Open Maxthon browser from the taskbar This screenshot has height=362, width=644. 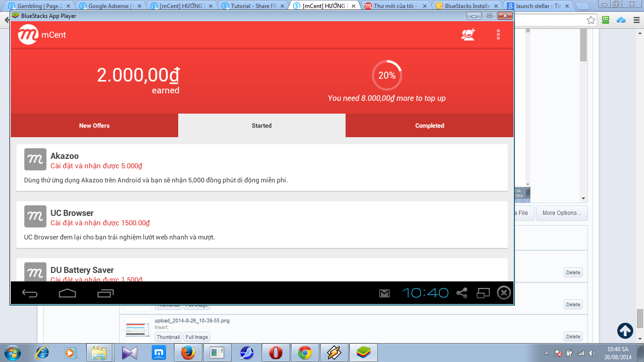pos(158,353)
